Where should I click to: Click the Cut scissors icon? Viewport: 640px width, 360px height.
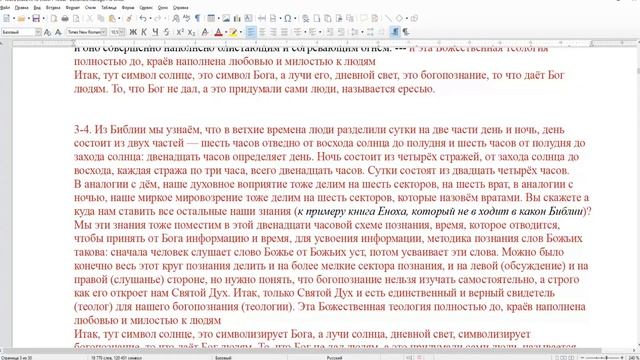tap(89, 18)
